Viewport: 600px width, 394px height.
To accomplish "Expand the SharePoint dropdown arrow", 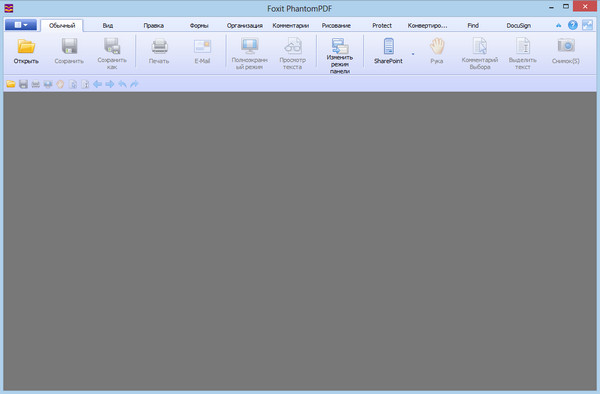I will coord(413,54).
